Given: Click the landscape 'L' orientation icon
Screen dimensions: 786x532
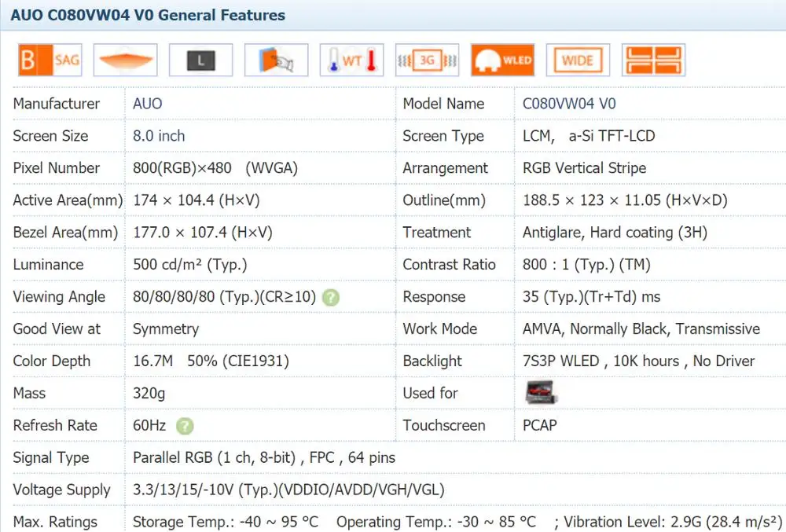Looking at the screenshot, I should [201, 60].
